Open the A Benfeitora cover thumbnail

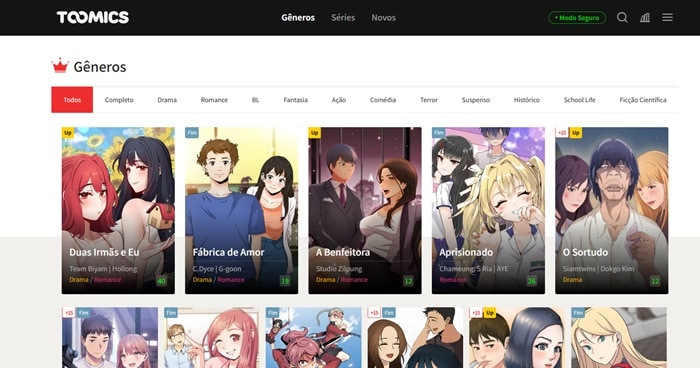tap(365, 210)
